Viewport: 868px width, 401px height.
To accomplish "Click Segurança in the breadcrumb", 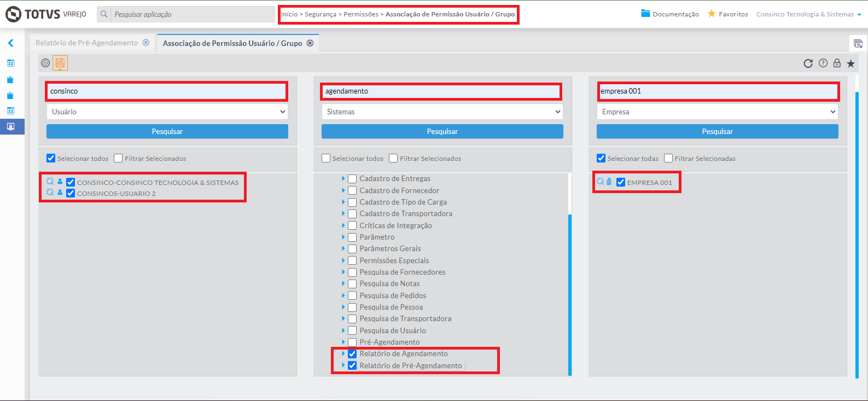I will click(321, 14).
